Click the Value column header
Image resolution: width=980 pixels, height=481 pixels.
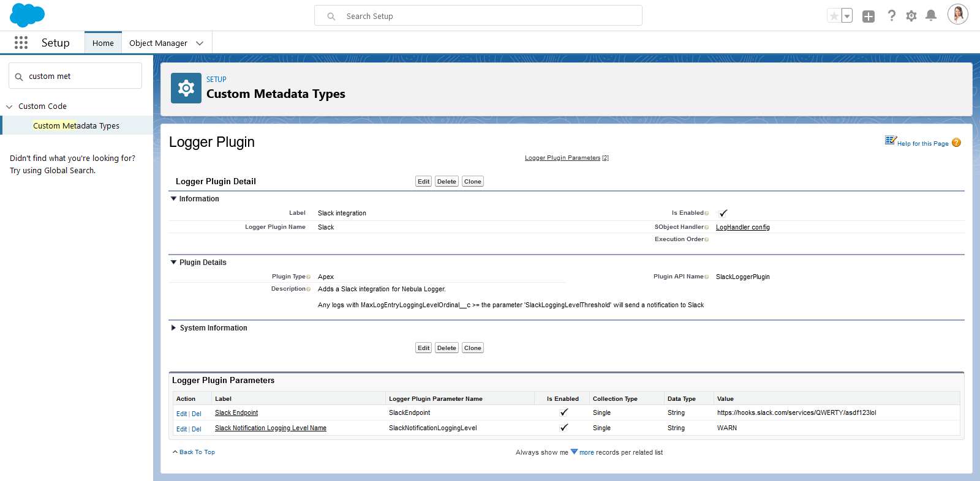tap(725, 399)
